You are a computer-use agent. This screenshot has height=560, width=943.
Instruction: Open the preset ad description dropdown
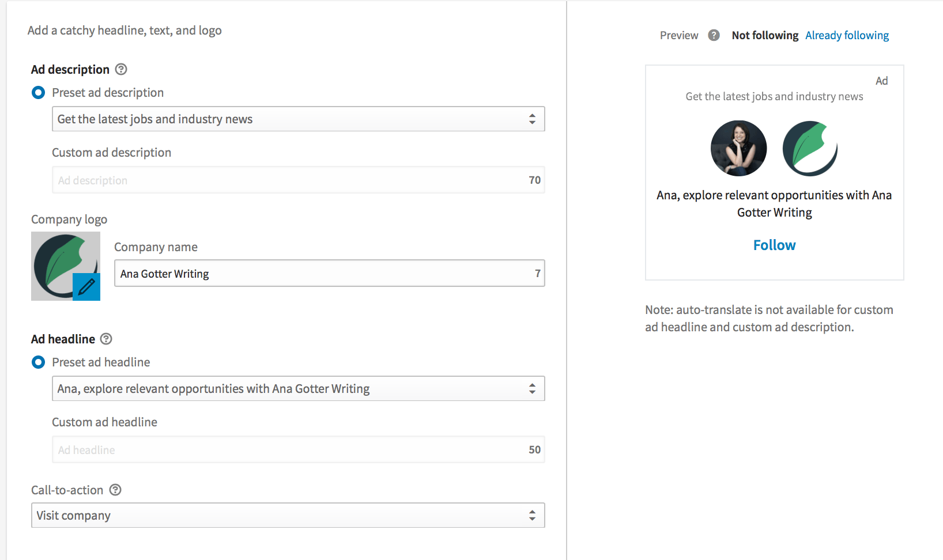pyautogui.click(x=298, y=119)
